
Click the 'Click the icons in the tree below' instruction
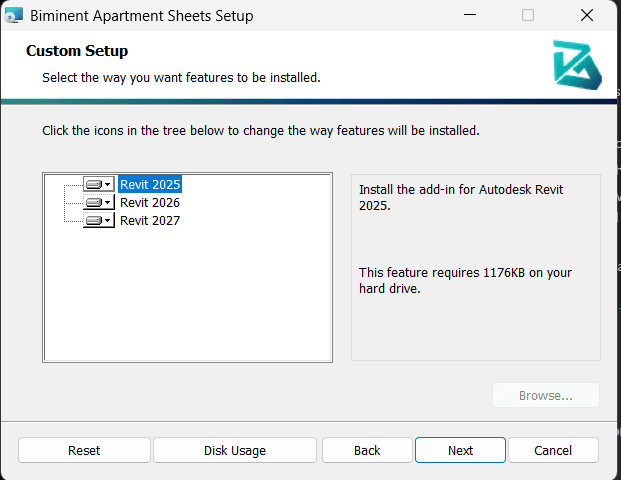pyautogui.click(x=261, y=130)
